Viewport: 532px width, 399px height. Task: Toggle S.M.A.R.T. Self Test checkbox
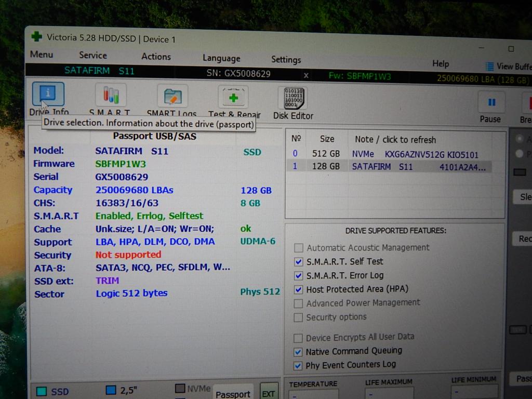(299, 262)
